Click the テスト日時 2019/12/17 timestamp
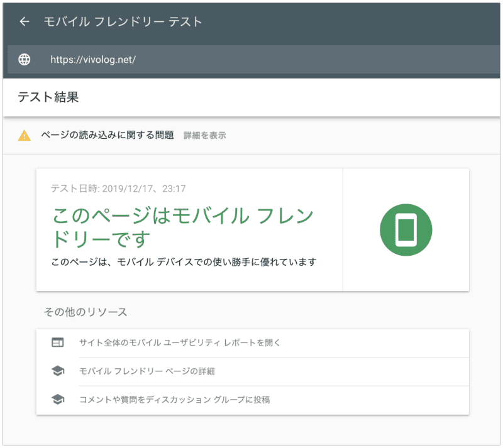Screen dimensions: 503x448 click(x=118, y=188)
